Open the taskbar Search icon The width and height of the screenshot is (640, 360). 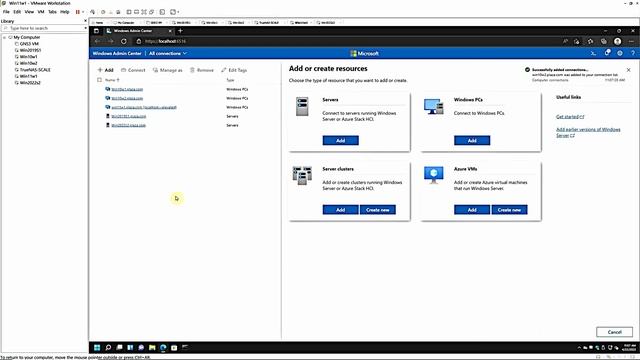click(x=108, y=347)
